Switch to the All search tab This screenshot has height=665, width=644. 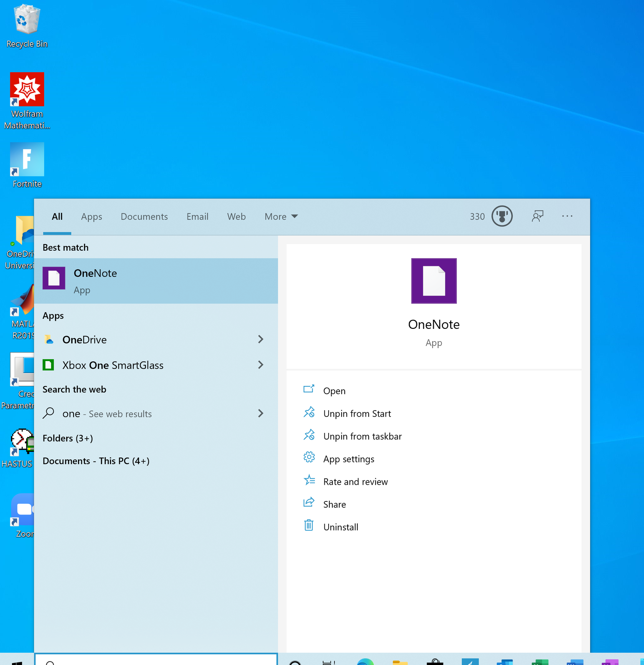click(x=57, y=216)
